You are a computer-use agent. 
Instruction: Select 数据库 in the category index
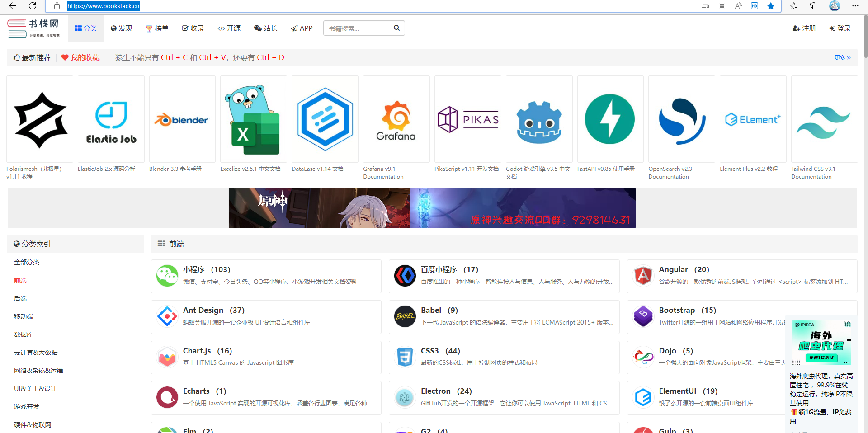click(24, 334)
